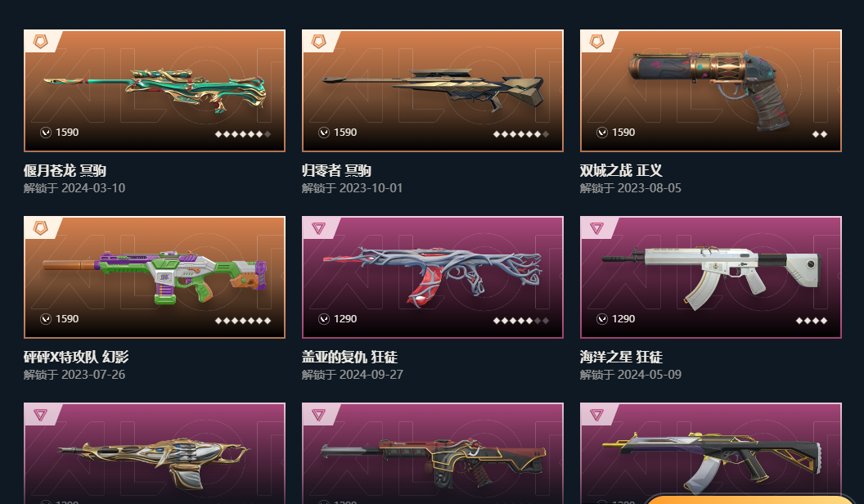Click the 盖亚的复仇 狂徒 skin title
The image size is (864, 504).
[350, 357]
